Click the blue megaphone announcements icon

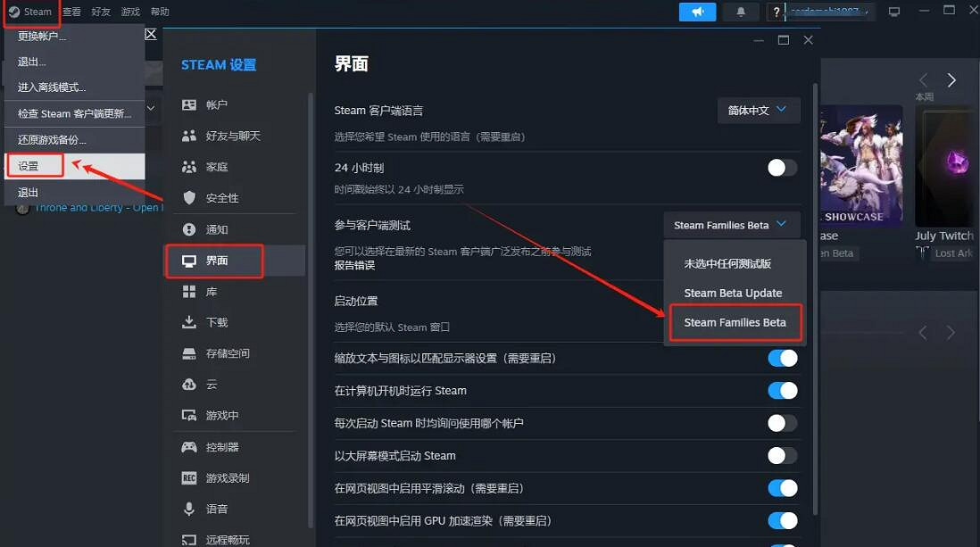tap(697, 10)
